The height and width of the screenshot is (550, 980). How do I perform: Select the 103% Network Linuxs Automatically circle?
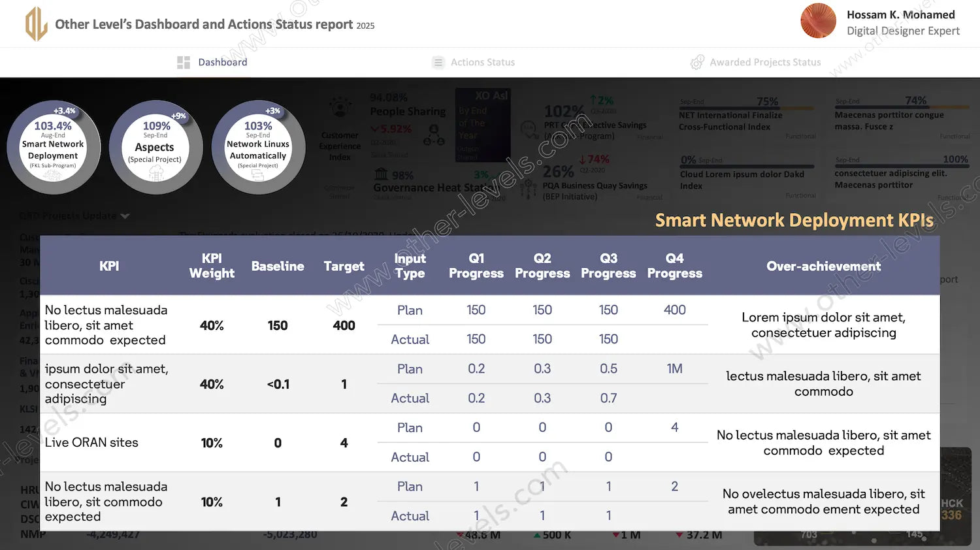[x=258, y=148]
